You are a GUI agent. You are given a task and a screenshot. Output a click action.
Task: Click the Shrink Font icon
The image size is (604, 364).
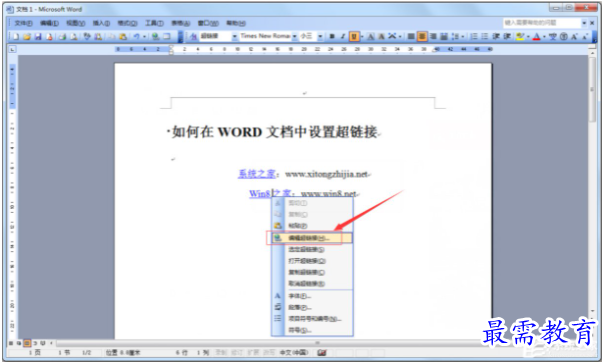(585, 37)
